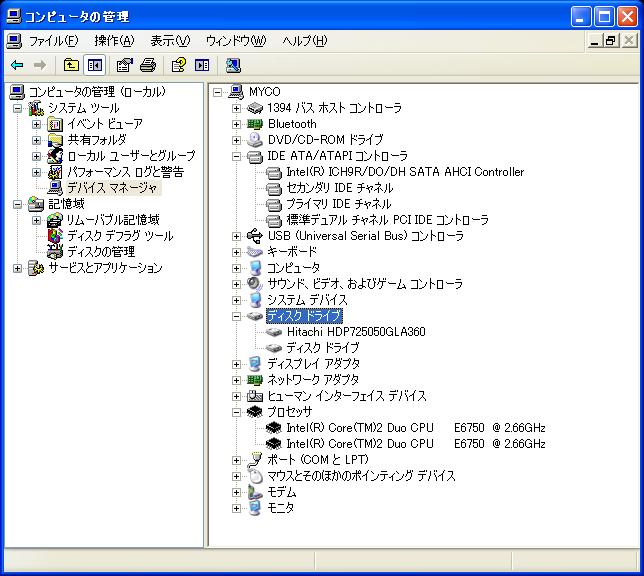This screenshot has width=644, height=576.
Task: Collapse the ディスク ドライブ node
Action: coord(236,316)
